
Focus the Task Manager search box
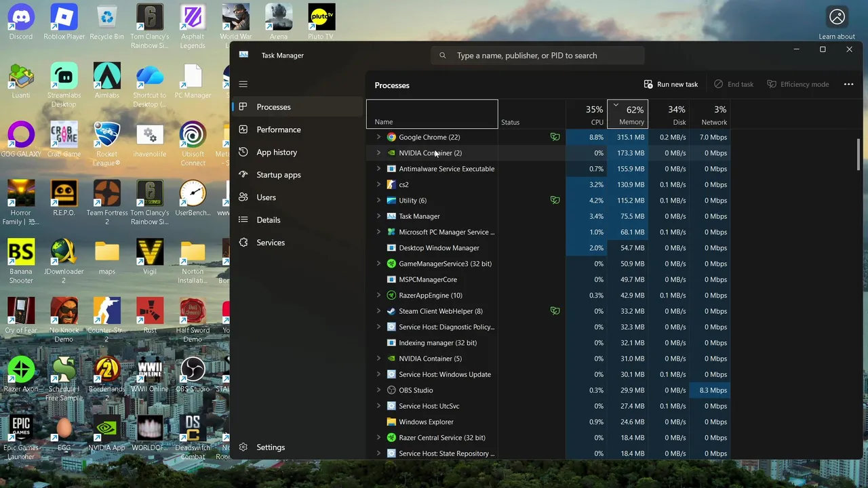point(537,56)
